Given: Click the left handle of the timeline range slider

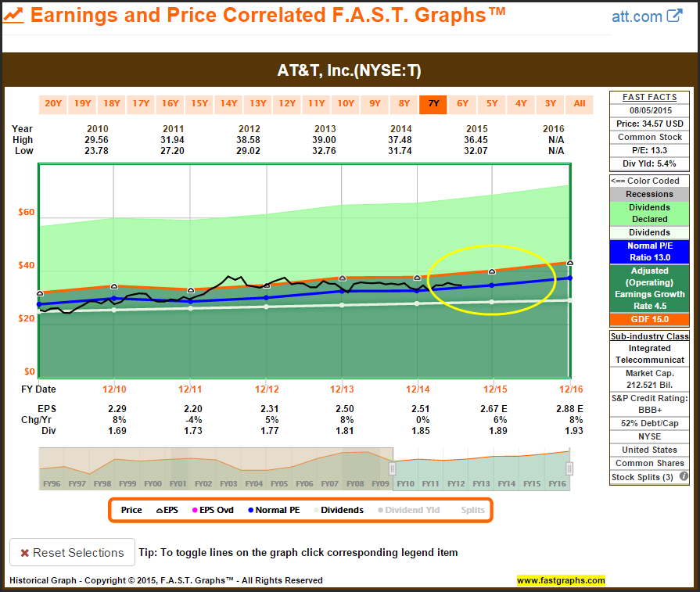Looking at the screenshot, I should 393,468.
